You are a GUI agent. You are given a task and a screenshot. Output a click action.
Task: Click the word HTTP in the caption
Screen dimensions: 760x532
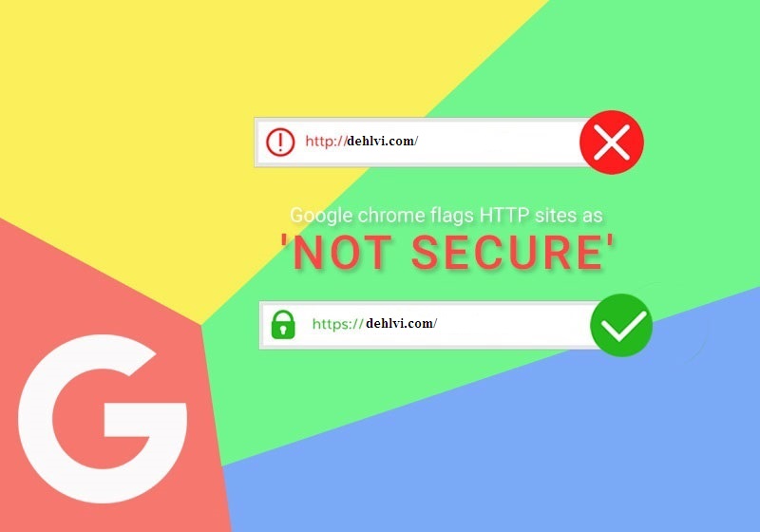click(504, 215)
